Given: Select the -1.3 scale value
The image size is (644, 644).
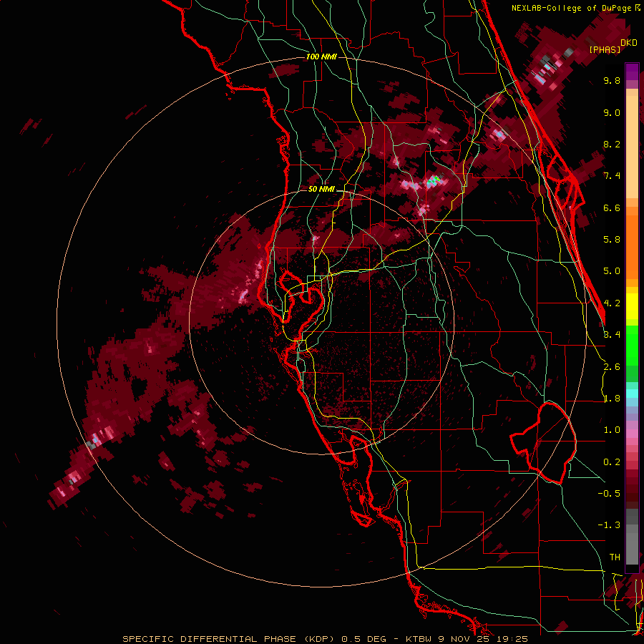Looking at the screenshot, I should tap(609, 525).
